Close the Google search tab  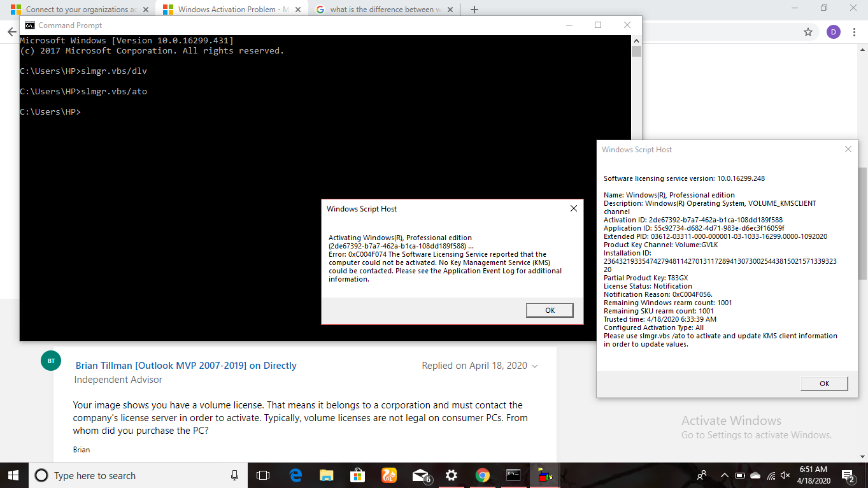pos(450,10)
